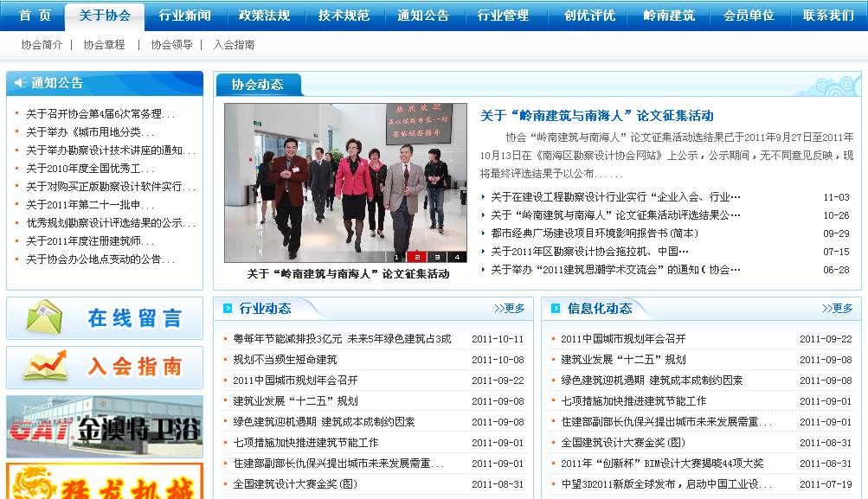This screenshot has width=868, height=499.
Task: Open the 金澳特卫浴 advertisement banner
Action: pyautogui.click(x=104, y=426)
